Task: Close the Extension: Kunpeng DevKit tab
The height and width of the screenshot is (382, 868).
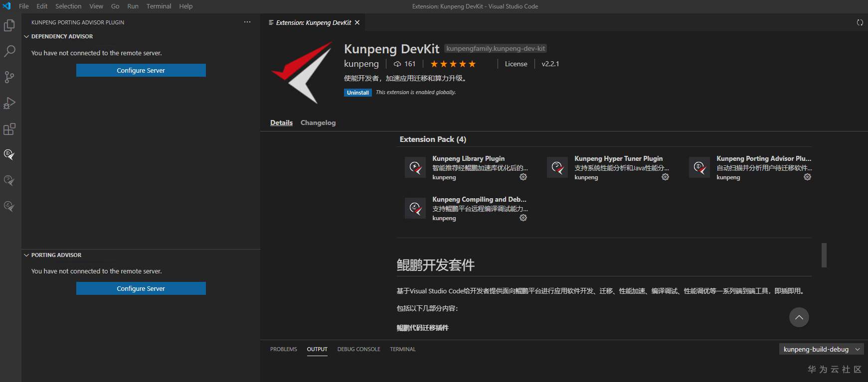Action: coord(357,22)
